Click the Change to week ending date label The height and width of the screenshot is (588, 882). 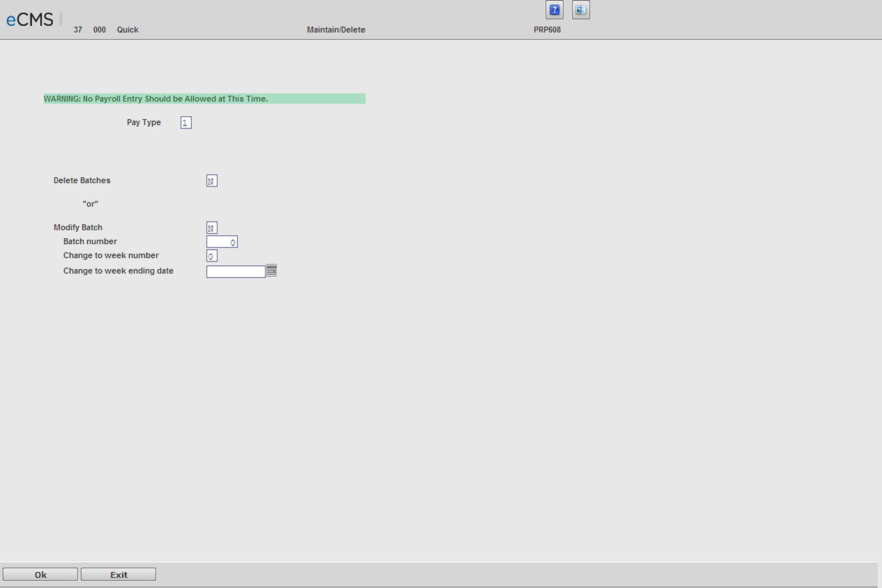tap(118, 270)
